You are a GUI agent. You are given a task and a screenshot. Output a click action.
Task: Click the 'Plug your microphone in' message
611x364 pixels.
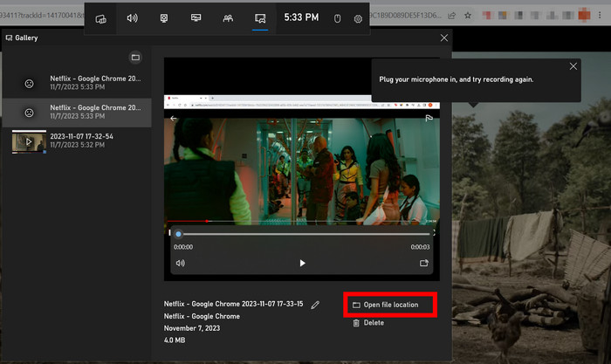(457, 79)
